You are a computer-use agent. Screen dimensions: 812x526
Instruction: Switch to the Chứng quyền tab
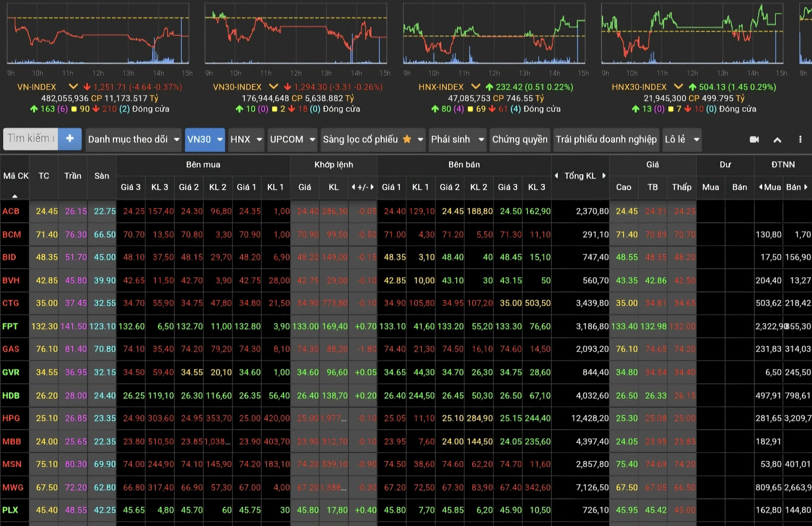pyautogui.click(x=519, y=139)
